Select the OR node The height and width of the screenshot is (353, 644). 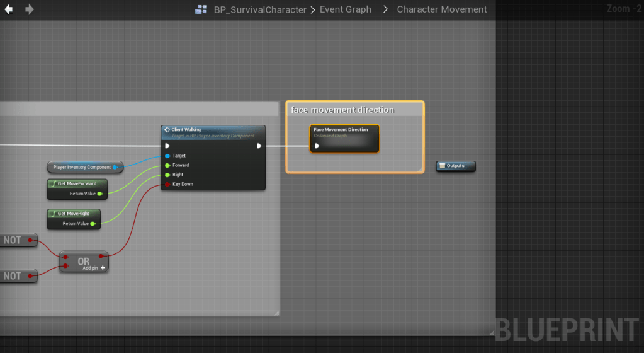click(x=84, y=262)
